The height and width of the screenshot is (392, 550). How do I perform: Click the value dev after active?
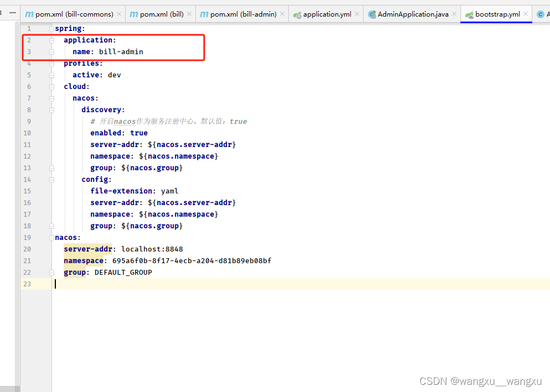pos(115,75)
